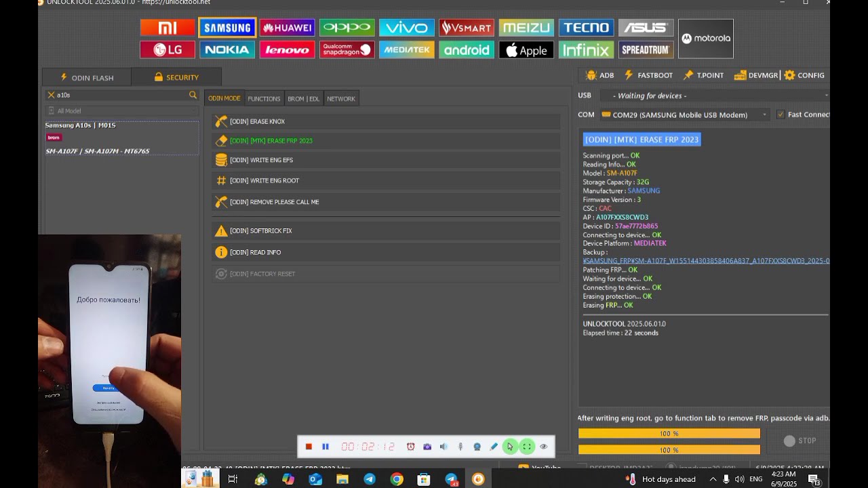Select the Samsung A10s | M01S model entry
Screen dimensions: 868x488
(121, 138)
